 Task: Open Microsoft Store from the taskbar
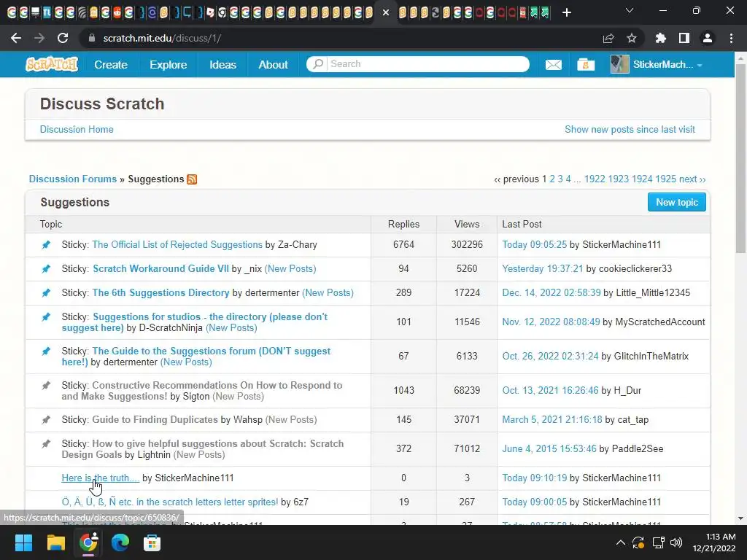[x=152, y=542]
